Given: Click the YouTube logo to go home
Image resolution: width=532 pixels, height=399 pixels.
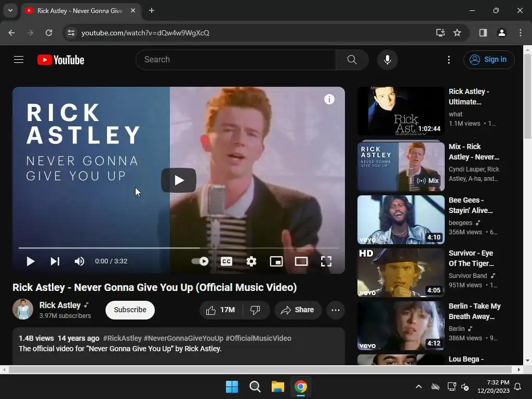Looking at the screenshot, I should coord(61,60).
